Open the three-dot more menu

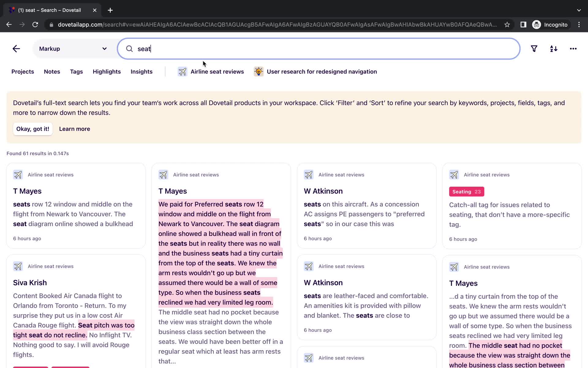click(x=573, y=49)
